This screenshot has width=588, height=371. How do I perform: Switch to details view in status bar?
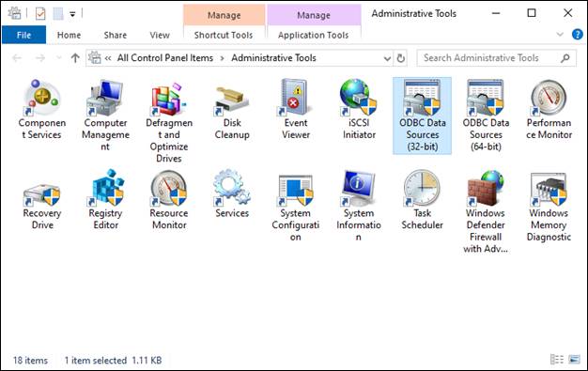click(557, 360)
